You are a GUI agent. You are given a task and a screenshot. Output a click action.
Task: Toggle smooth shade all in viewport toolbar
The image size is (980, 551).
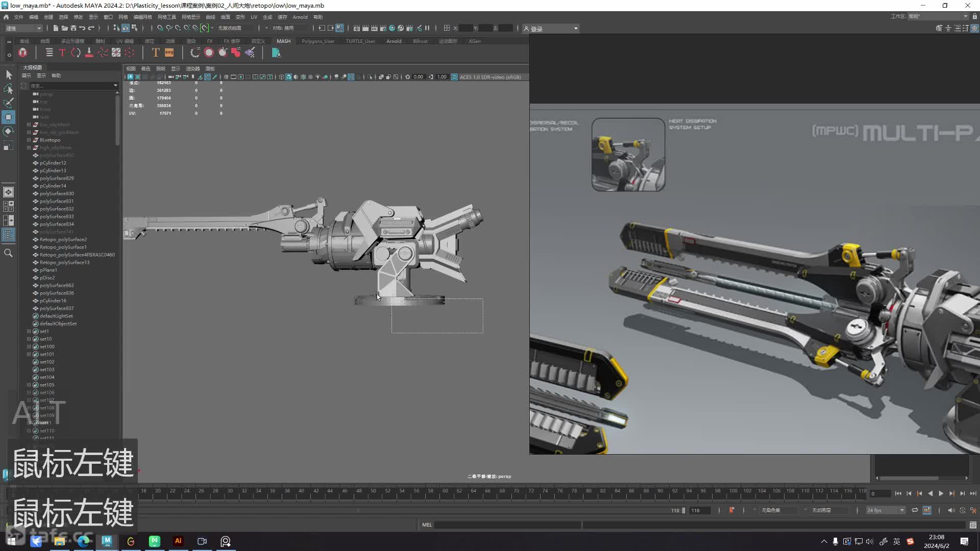tap(288, 77)
